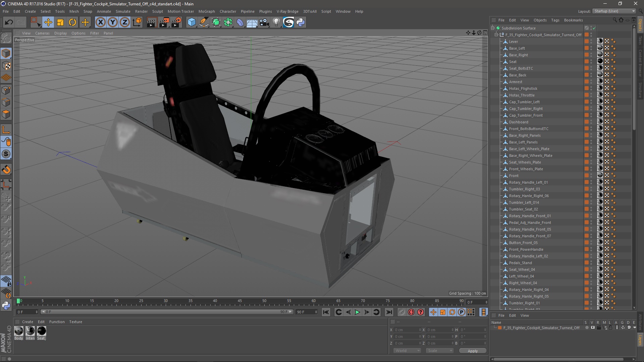Screen dimensions: 644x362
Task: Open Objects side tab
Action: tap(640, 25)
